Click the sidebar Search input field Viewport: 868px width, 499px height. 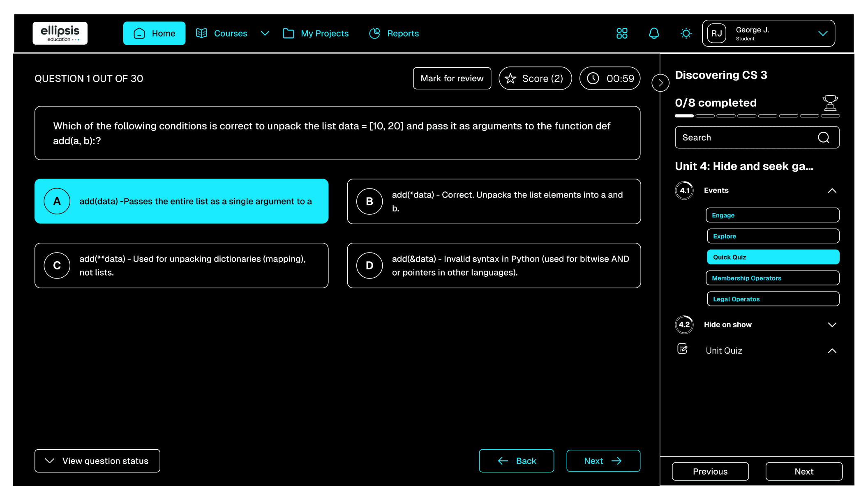[744, 137]
